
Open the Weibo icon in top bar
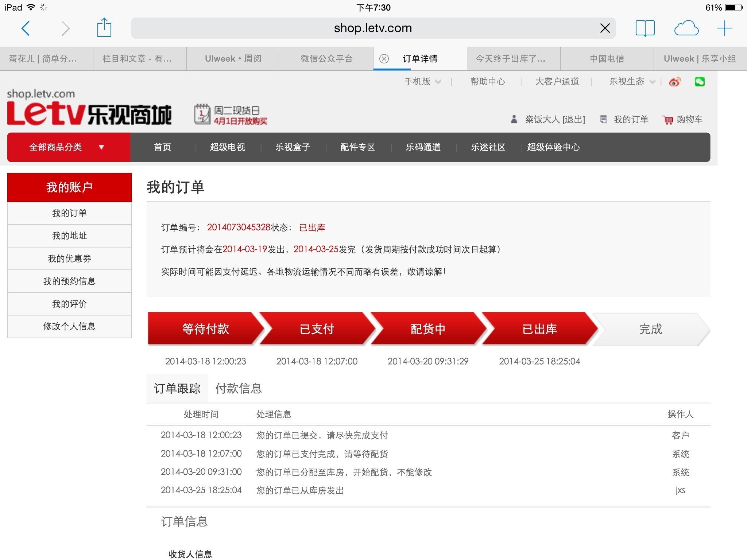675,82
